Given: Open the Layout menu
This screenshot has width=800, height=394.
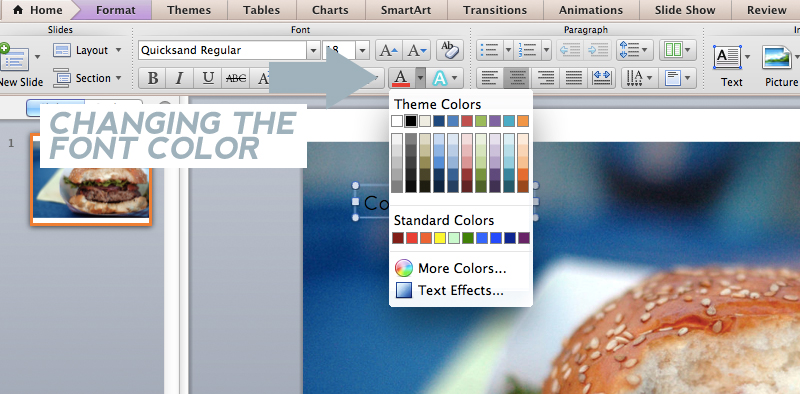Looking at the screenshot, I should coord(88,50).
